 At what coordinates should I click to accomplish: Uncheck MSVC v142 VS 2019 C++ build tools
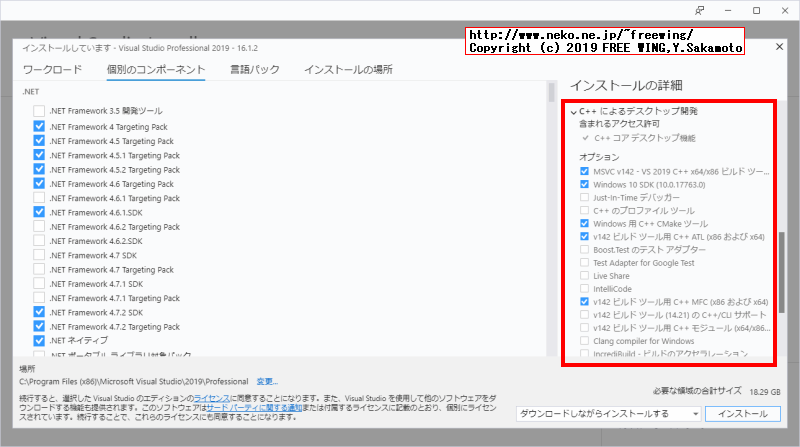[584, 171]
